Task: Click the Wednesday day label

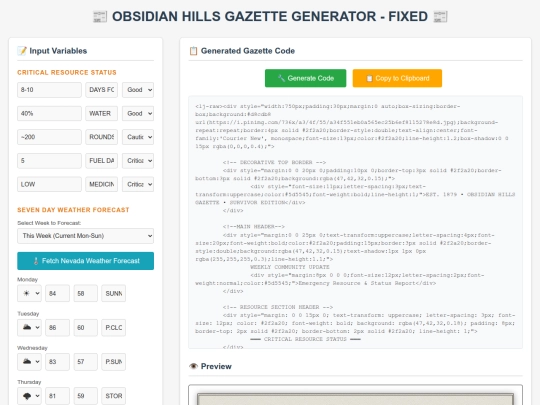Action: (32, 348)
